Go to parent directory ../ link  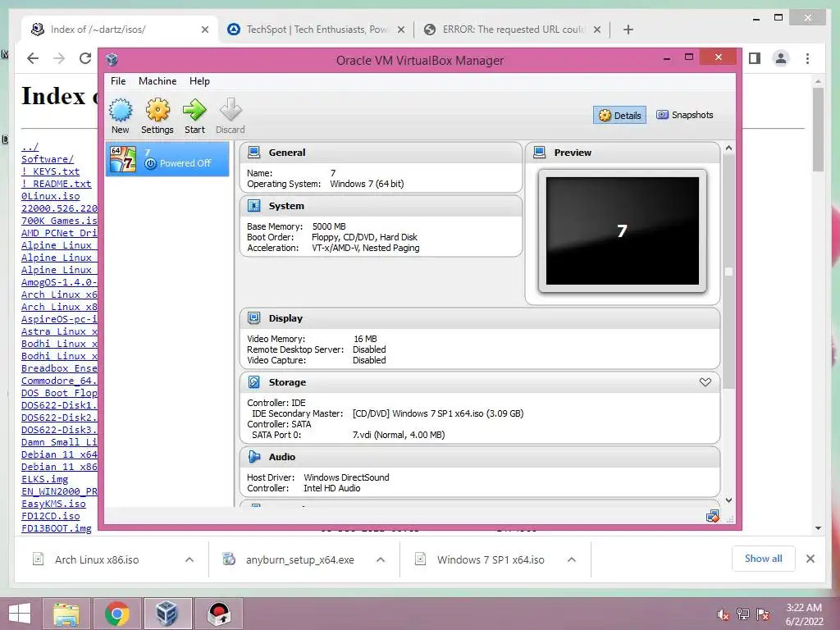click(x=30, y=147)
